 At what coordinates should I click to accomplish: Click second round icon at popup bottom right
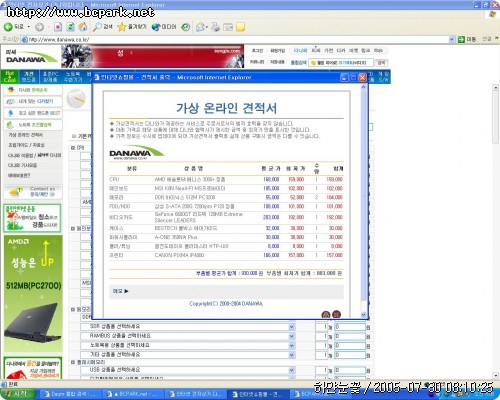[x=337, y=314]
